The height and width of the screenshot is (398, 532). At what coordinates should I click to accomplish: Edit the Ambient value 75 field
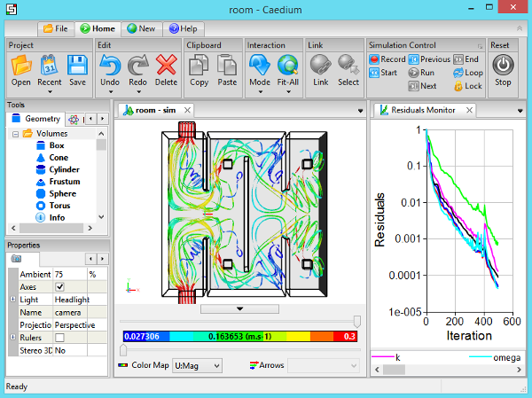[70, 274]
